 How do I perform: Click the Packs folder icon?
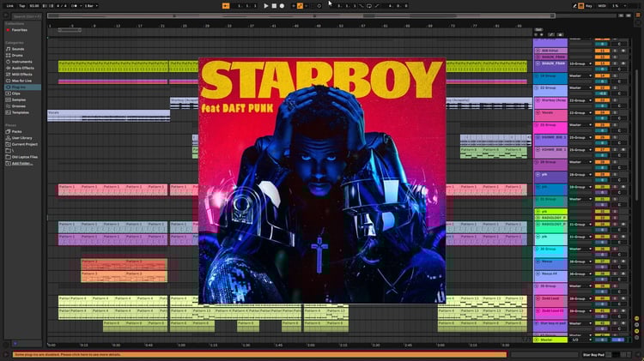pos(8,132)
